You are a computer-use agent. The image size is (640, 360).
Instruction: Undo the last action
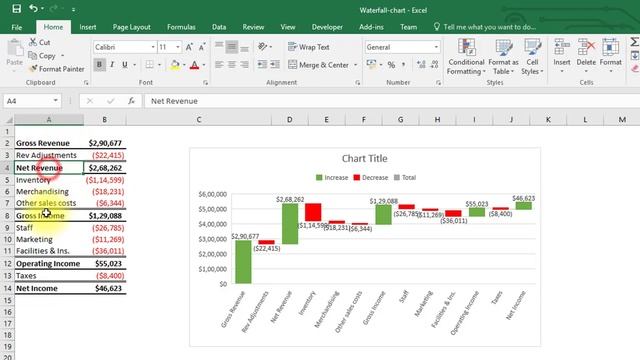tap(33, 9)
